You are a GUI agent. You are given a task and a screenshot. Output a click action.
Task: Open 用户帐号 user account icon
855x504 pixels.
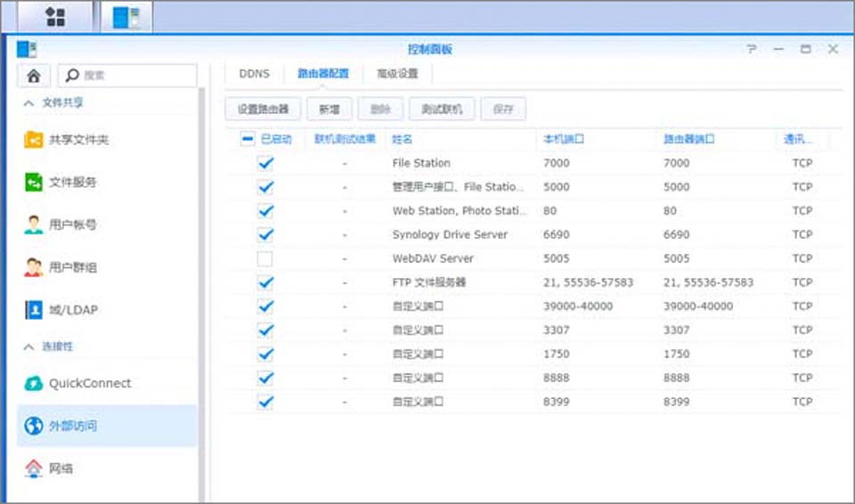click(34, 224)
